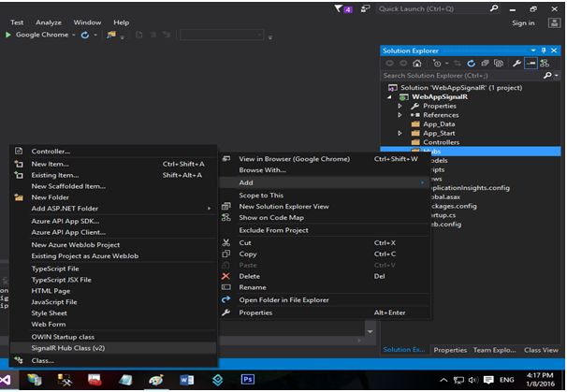Click the feedback icon next to Quick Launch
Screen dimensions: 567x392
click(366, 8)
